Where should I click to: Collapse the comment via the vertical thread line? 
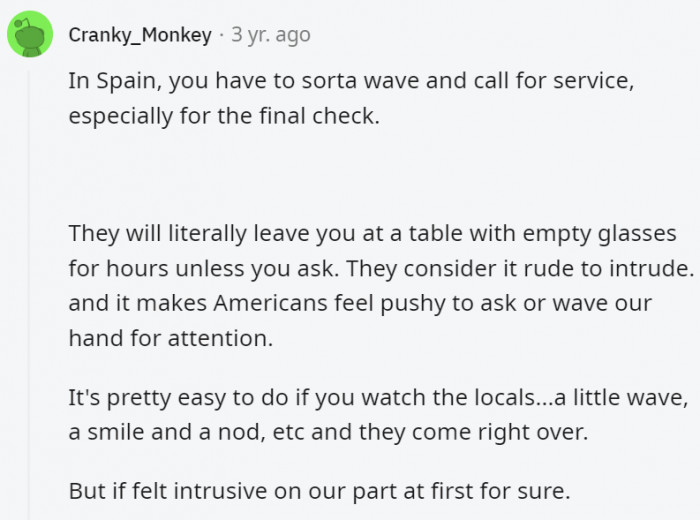tap(30, 300)
